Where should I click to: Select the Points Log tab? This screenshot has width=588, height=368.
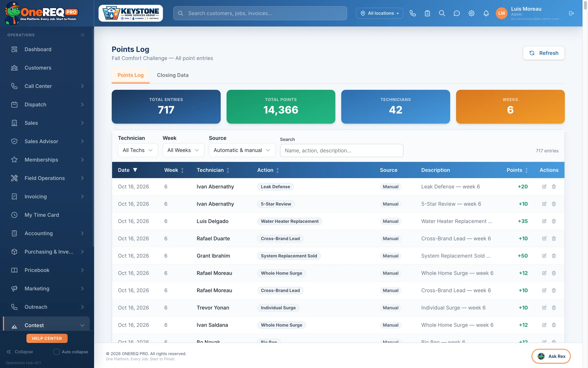point(131,75)
